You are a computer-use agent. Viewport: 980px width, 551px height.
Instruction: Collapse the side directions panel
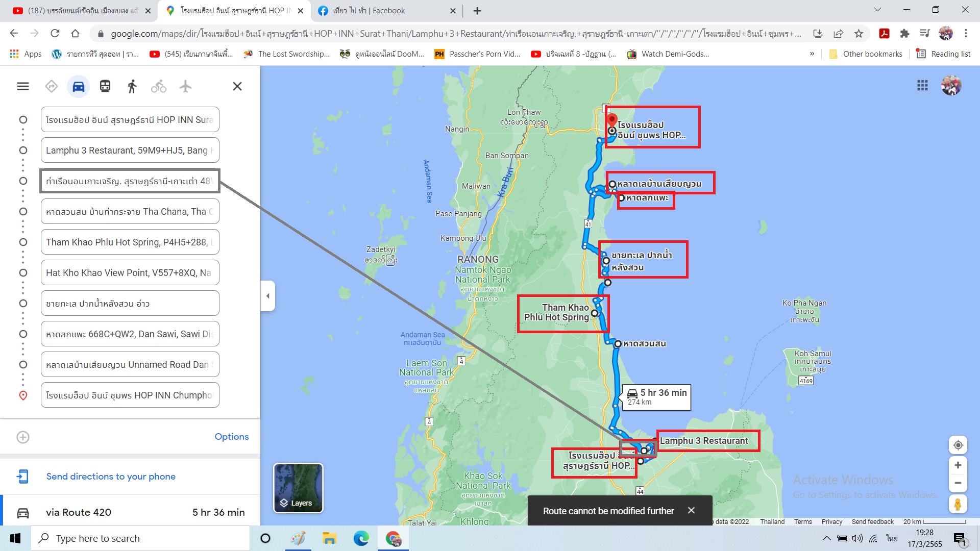[x=268, y=296]
